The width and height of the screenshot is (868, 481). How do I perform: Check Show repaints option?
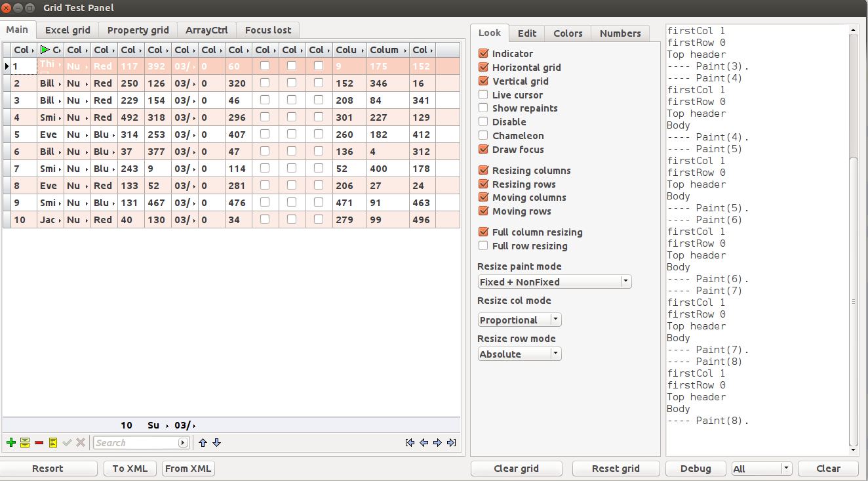coord(484,108)
